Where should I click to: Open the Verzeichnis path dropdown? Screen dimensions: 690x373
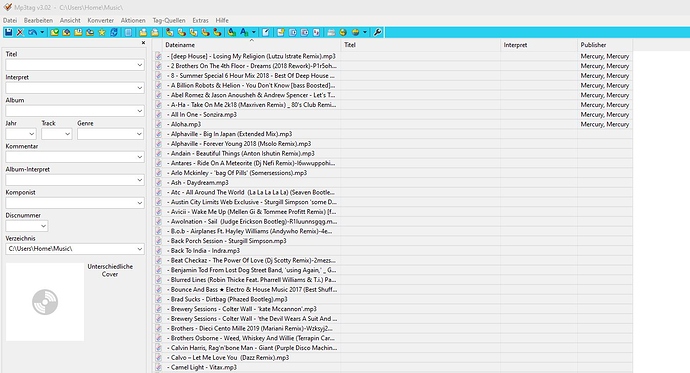[x=139, y=249]
